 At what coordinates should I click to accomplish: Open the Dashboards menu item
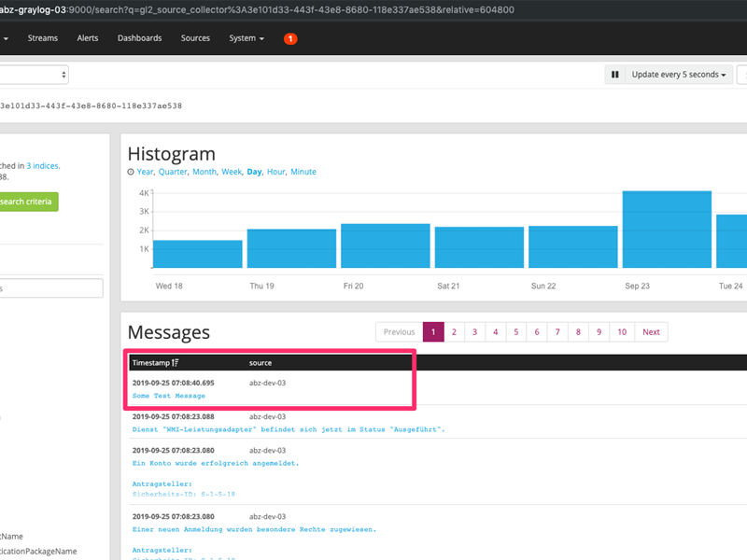point(139,38)
